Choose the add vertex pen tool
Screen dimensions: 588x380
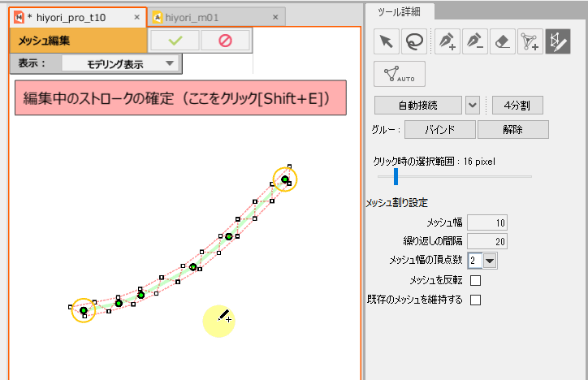coord(446,41)
